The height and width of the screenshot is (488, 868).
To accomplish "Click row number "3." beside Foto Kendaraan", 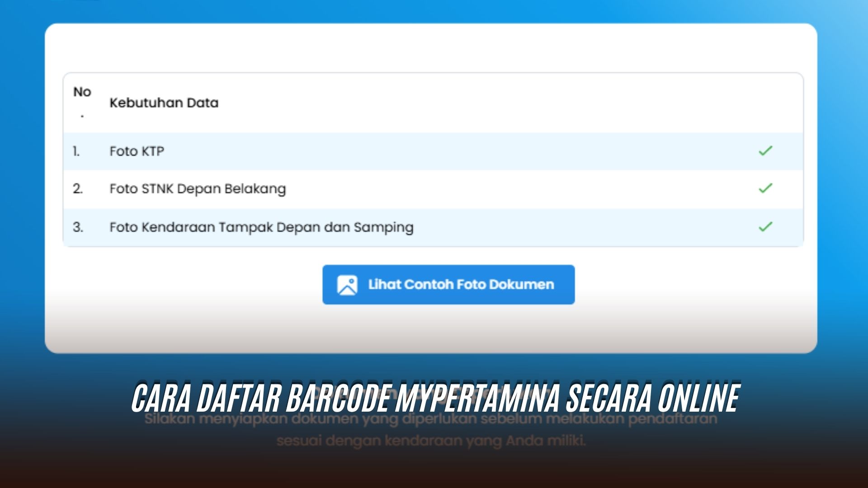I will click(78, 227).
